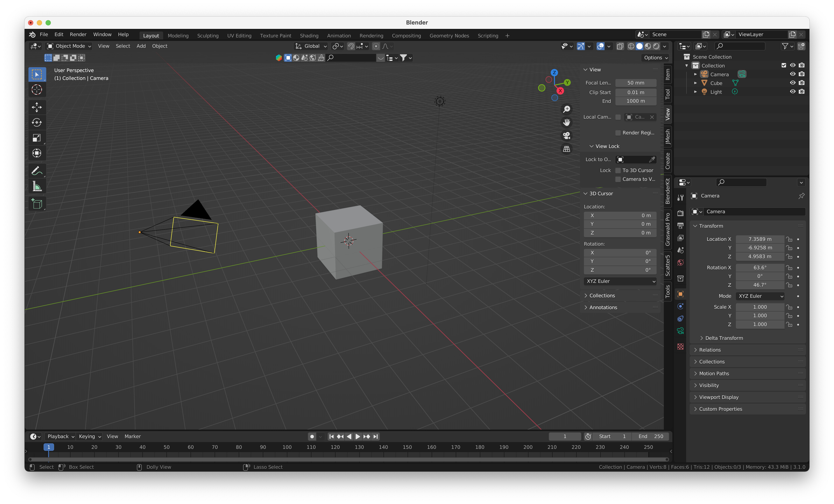Viewport: 834px width, 504px height.
Task: Hide Cube in viewport eye icon
Action: 793,83
